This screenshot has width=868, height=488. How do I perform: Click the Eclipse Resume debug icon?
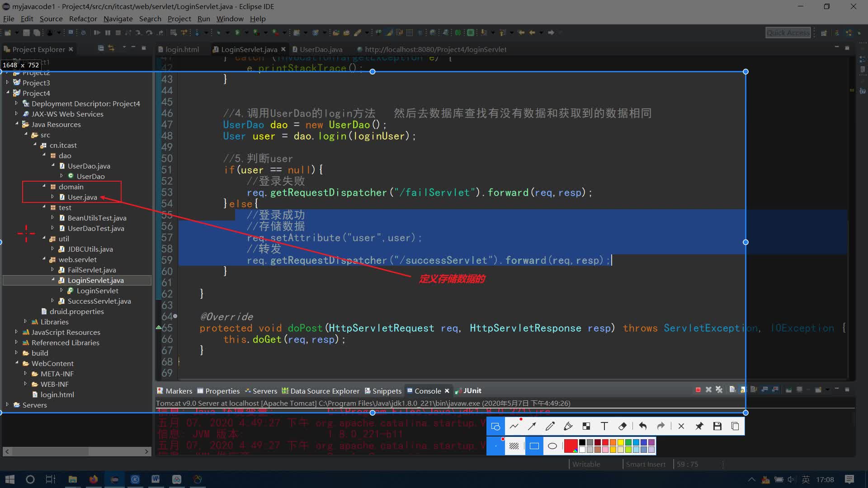click(97, 33)
